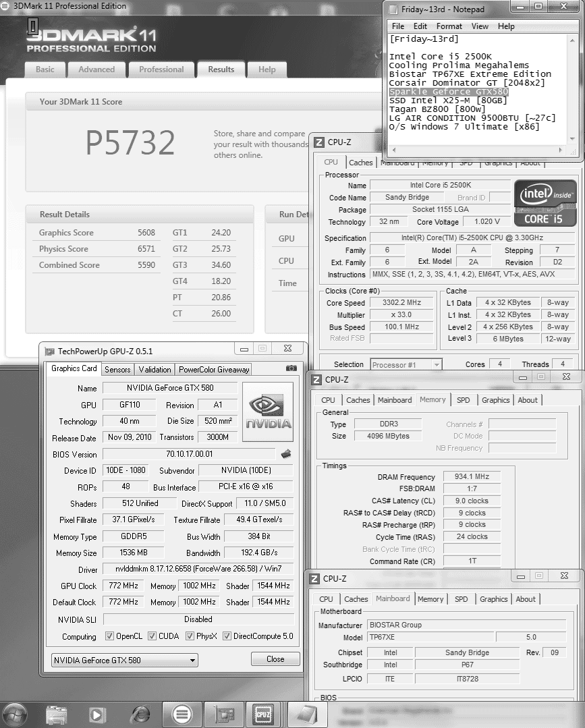Open Notepad's Edit menu
Screen dimensions: 585x728
pos(420,26)
